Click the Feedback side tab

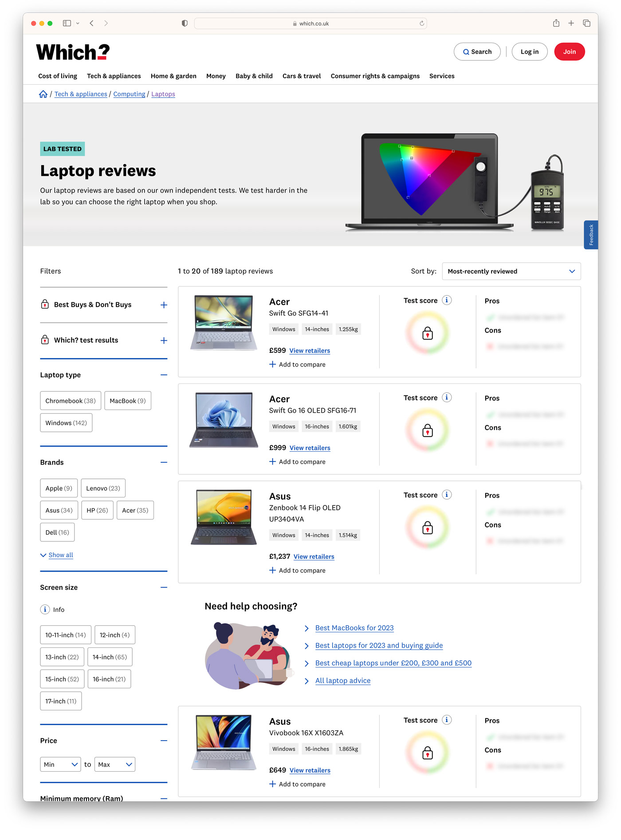point(591,235)
